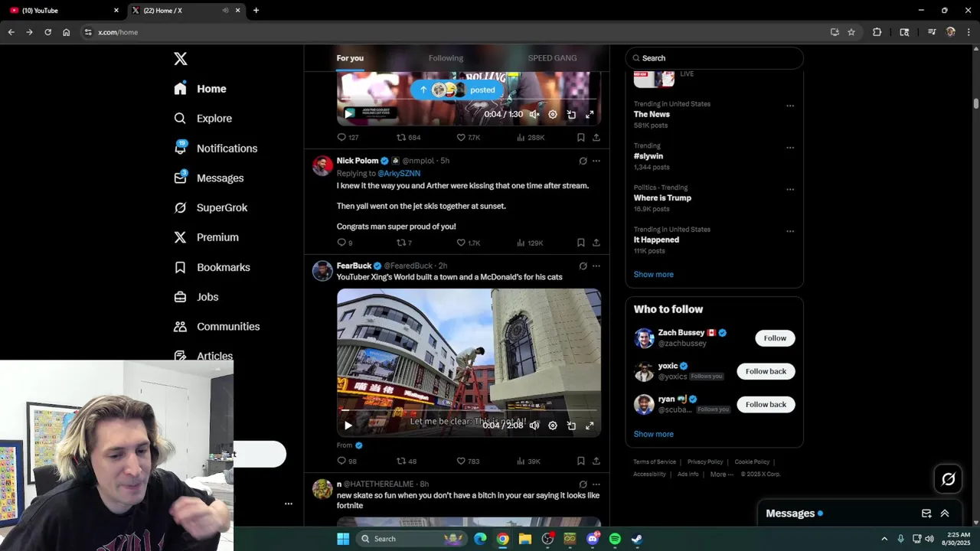Image resolution: width=980 pixels, height=551 pixels.
Task: Seek the top video progress bar
Action: (x=469, y=99)
